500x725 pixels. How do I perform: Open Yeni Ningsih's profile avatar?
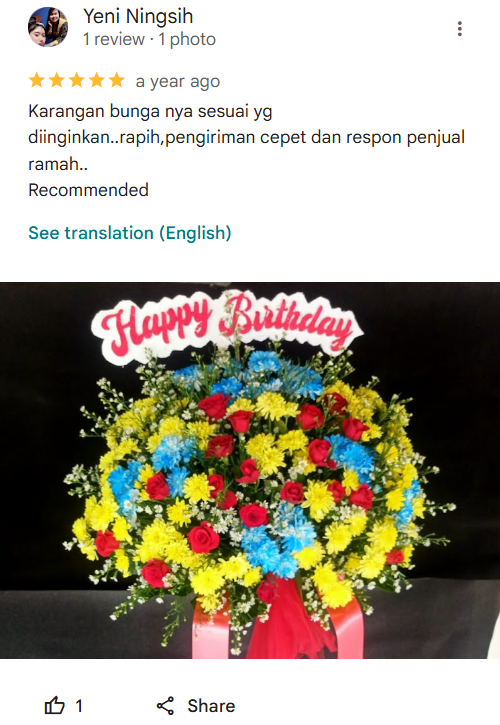point(48,27)
